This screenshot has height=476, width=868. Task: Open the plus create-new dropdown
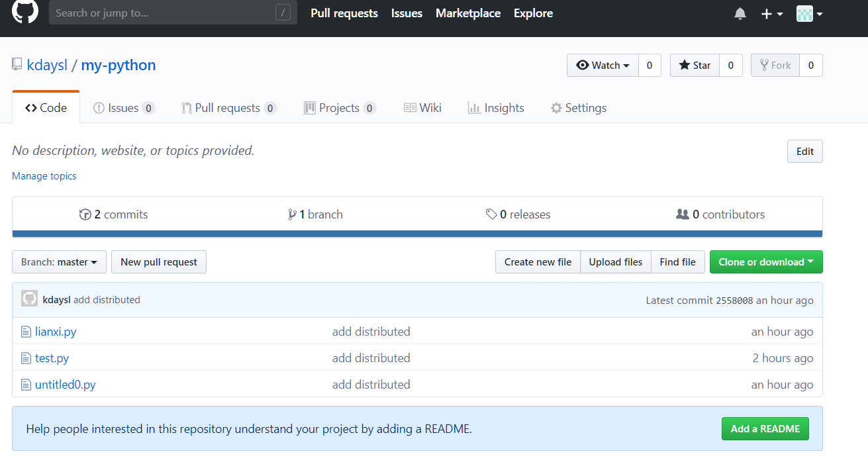(771, 13)
